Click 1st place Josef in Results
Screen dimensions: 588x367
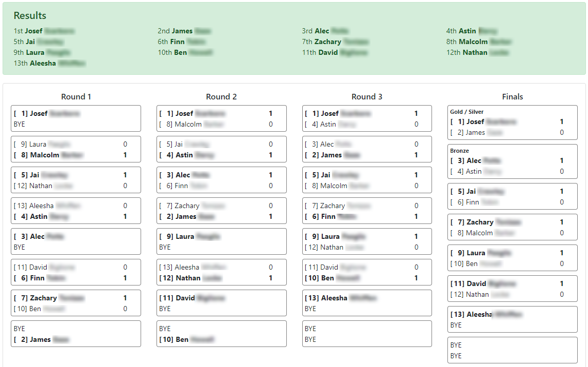[x=44, y=31]
